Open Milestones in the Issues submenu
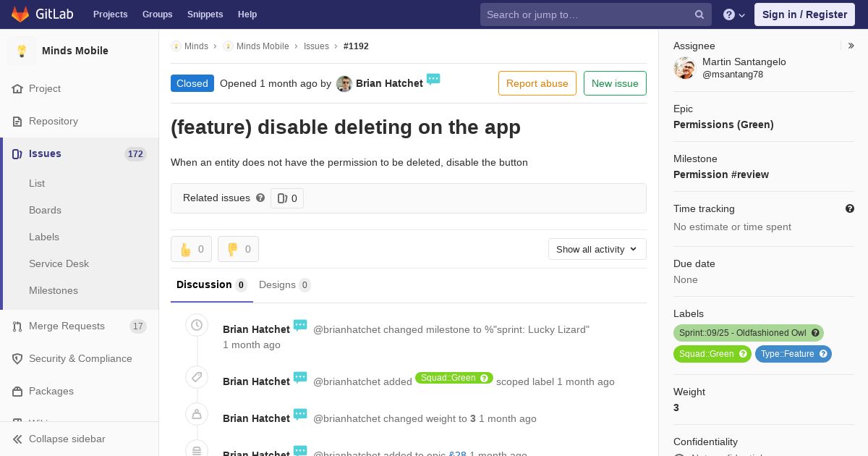 coord(54,290)
